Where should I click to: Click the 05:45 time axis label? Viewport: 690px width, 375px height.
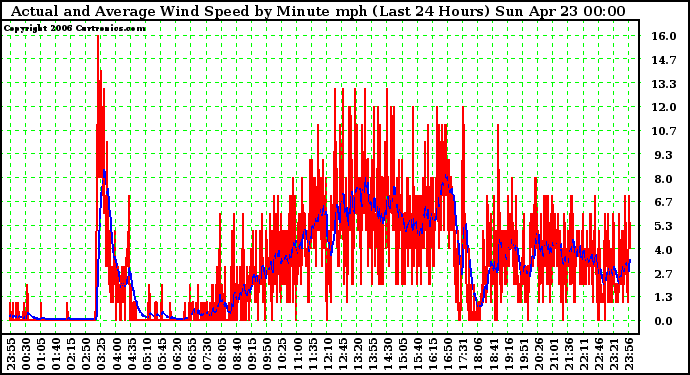click(x=161, y=354)
